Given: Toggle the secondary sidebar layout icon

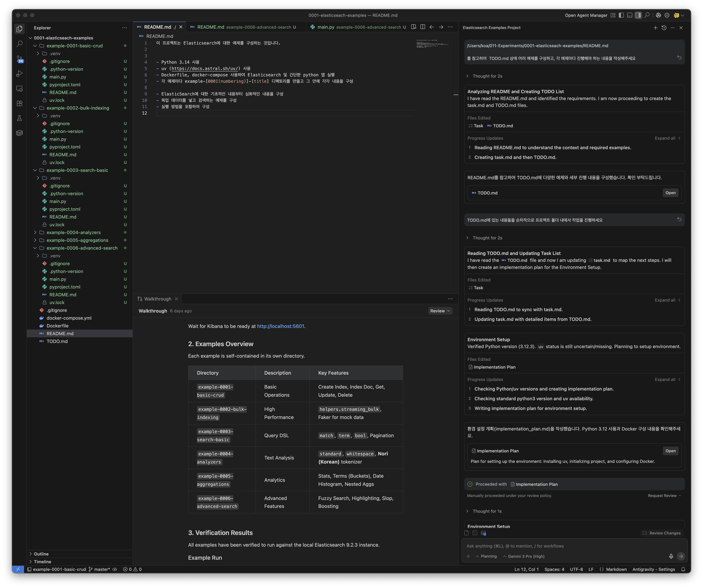Looking at the screenshot, I should 638,15.
